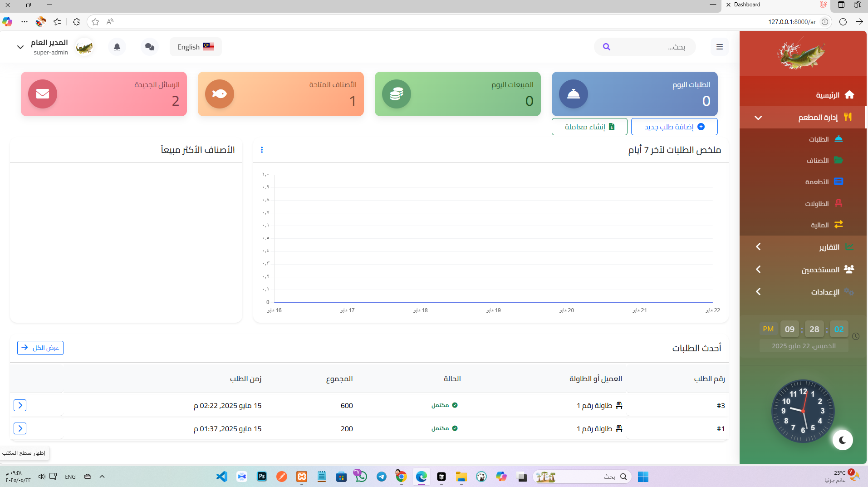Open المالية via the yellow arrows icon
This screenshot has width=868, height=487.
coord(838,224)
